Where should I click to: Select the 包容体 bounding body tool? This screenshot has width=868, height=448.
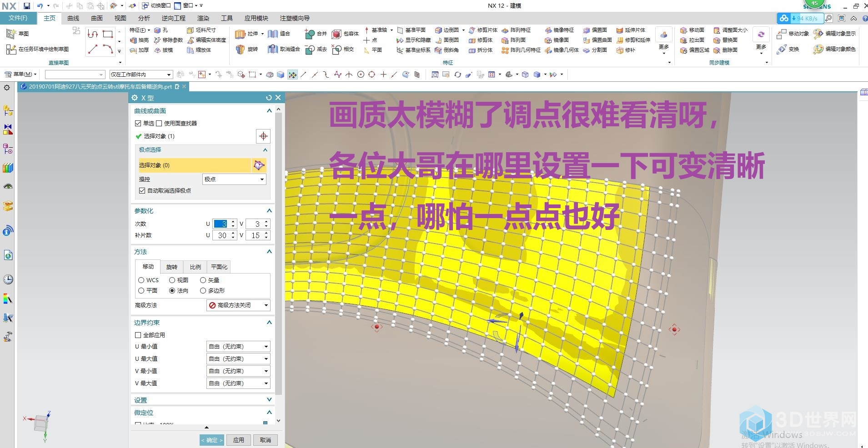click(x=346, y=34)
